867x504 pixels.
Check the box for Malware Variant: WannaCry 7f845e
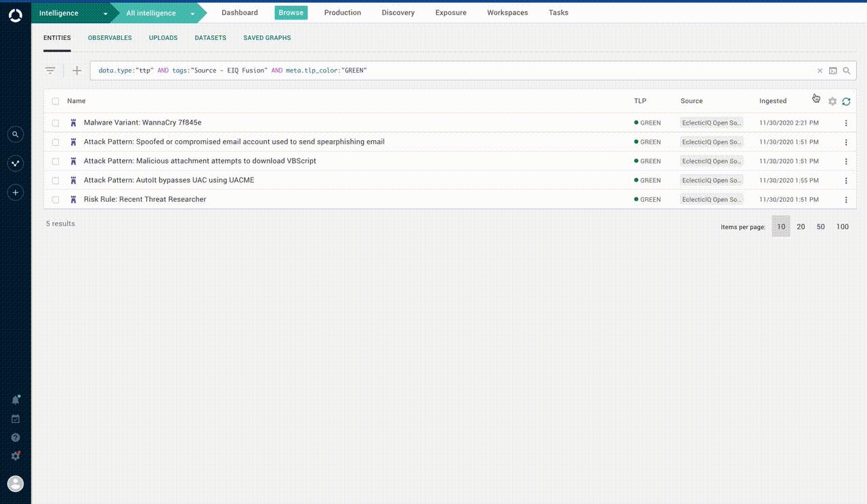pos(56,123)
